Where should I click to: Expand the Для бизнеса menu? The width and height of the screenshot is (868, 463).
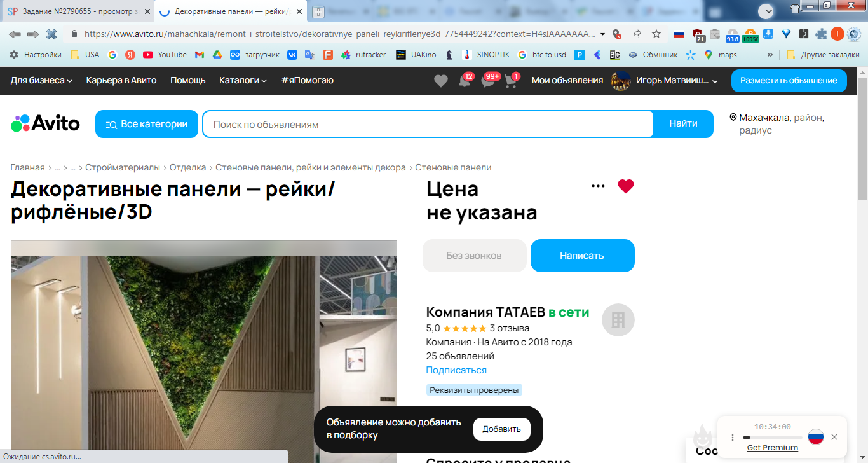[x=41, y=81]
